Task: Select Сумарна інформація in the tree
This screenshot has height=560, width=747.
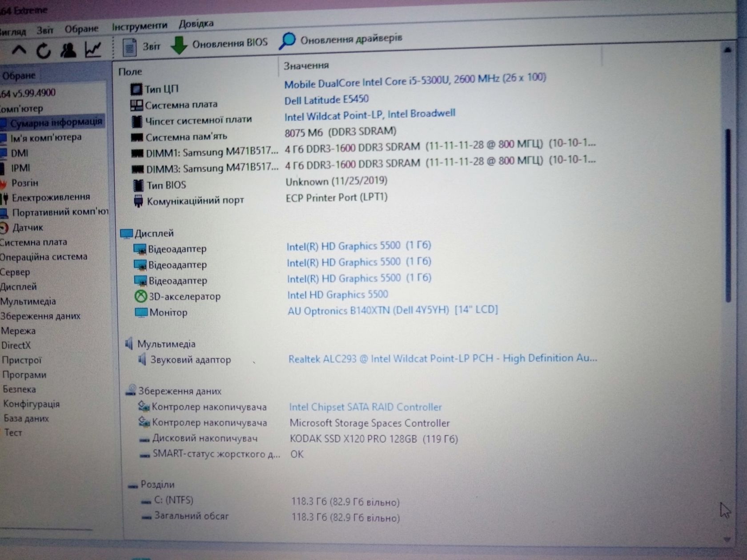Action: tap(56, 122)
